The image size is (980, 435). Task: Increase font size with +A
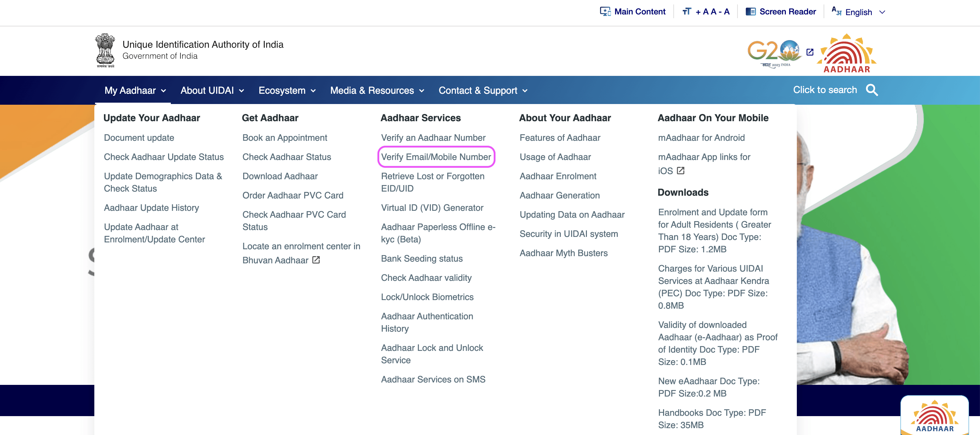701,11
